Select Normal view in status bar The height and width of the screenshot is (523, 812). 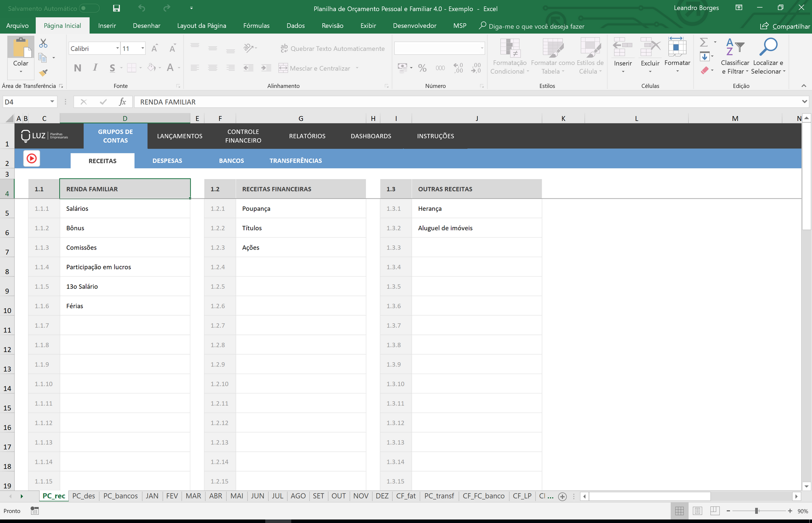pyautogui.click(x=680, y=511)
